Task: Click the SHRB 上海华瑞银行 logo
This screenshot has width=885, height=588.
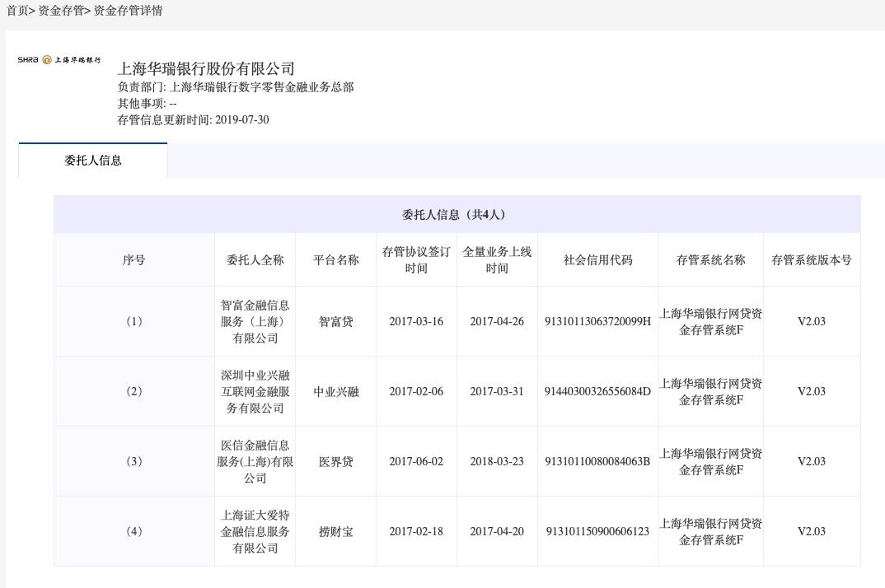Action: pos(59,60)
